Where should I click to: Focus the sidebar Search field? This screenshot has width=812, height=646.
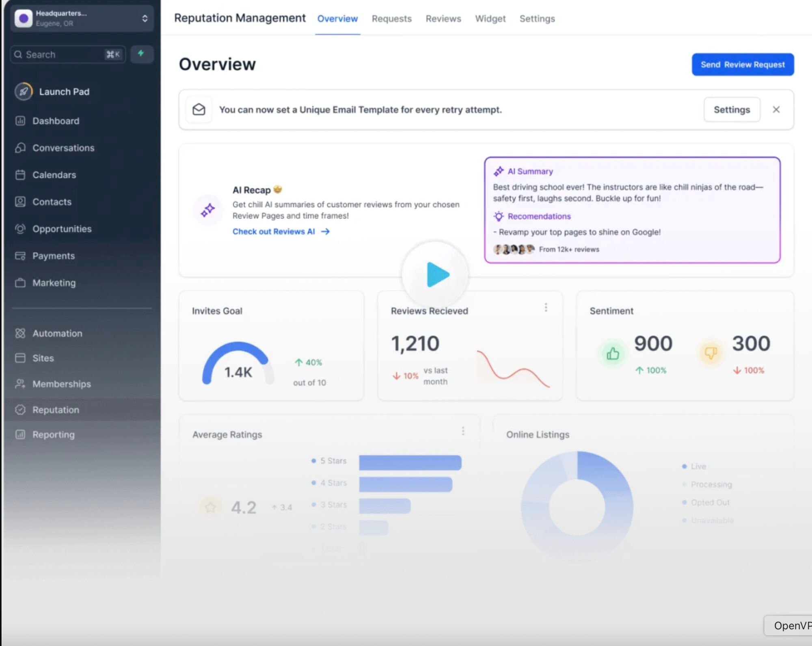click(x=68, y=54)
